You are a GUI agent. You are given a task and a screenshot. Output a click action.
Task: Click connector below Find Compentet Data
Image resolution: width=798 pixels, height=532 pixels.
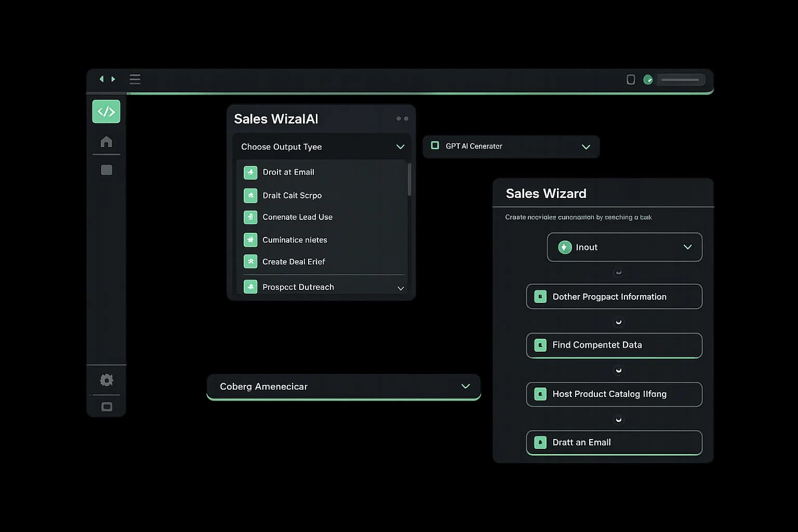[x=618, y=370]
